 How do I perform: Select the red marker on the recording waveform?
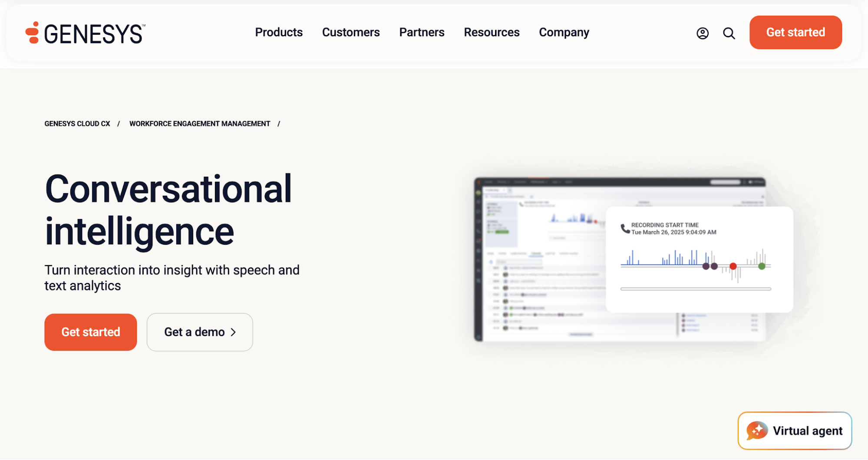[733, 266]
